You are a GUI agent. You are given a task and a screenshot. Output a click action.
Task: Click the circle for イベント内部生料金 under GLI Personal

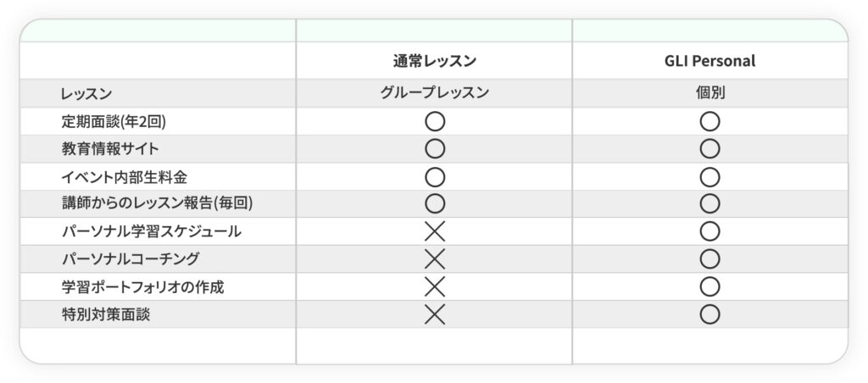click(709, 177)
